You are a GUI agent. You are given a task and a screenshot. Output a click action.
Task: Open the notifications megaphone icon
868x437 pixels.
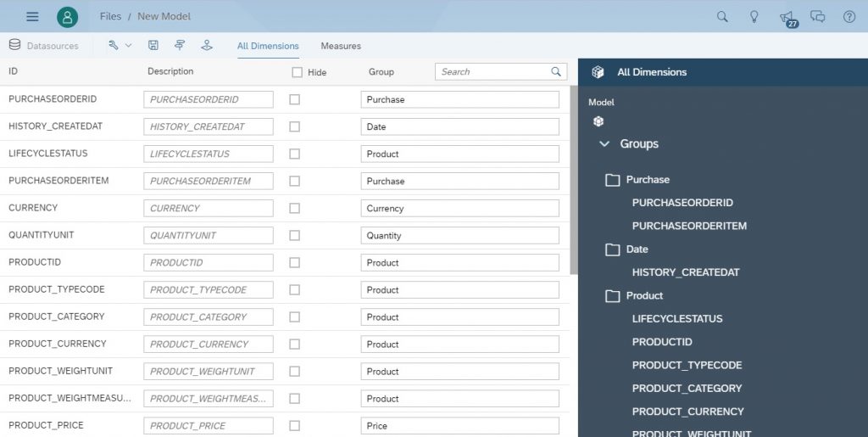(787, 19)
